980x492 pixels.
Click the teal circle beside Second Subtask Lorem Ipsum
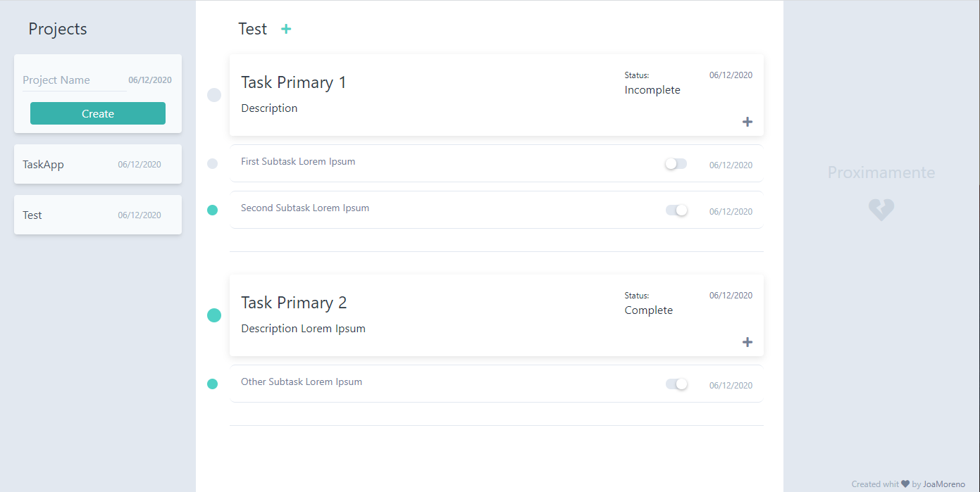pyautogui.click(x=213, y=210)
